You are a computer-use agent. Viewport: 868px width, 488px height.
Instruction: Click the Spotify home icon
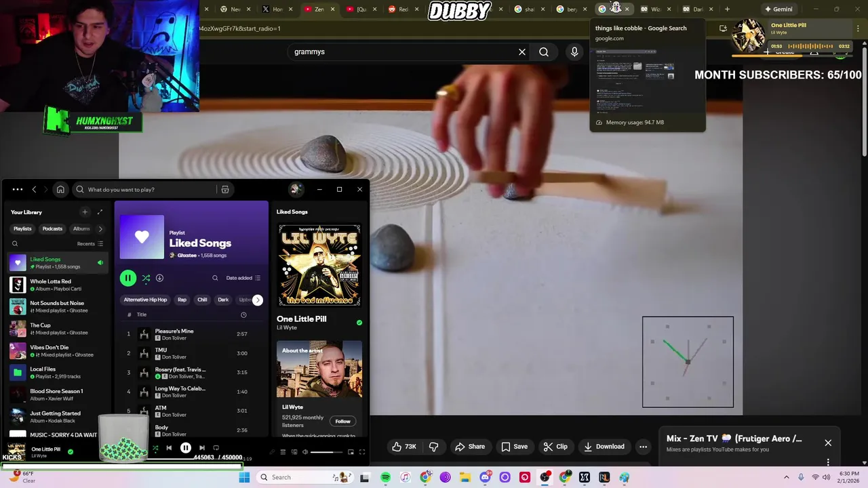[x=60, y=190]
